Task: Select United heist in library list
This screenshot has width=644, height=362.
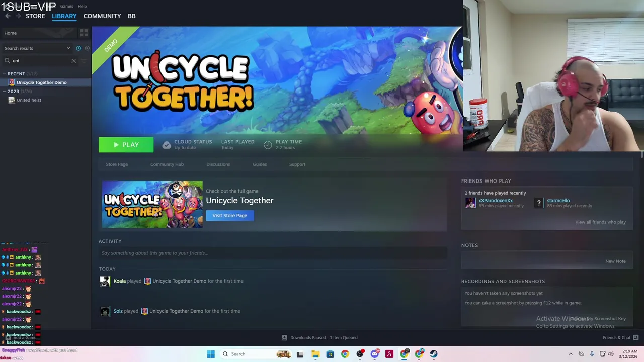Action: point(45,100)
